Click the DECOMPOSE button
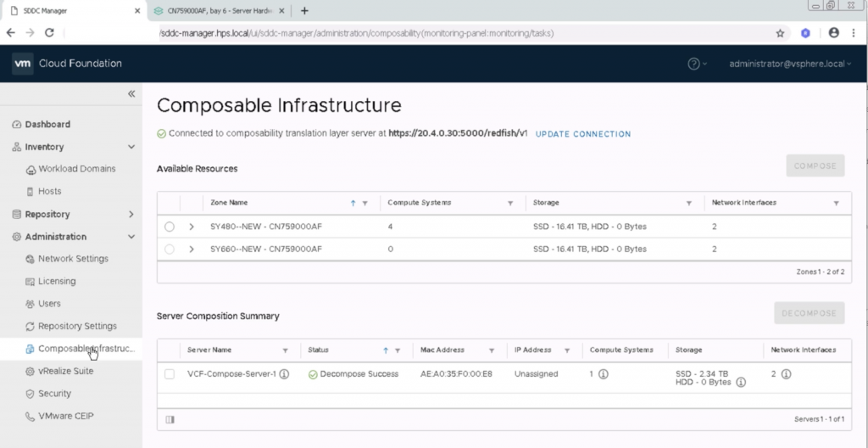The height and width of the screenshot is (448, 868). pyautogui.click(x=809, y=313)
